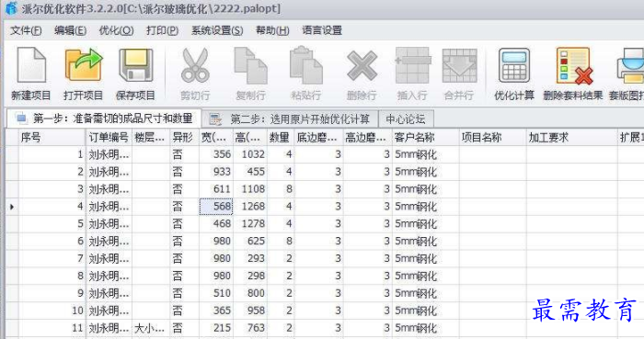
Task: Click height value 1108 in row 3
Action: coord(253,189)
